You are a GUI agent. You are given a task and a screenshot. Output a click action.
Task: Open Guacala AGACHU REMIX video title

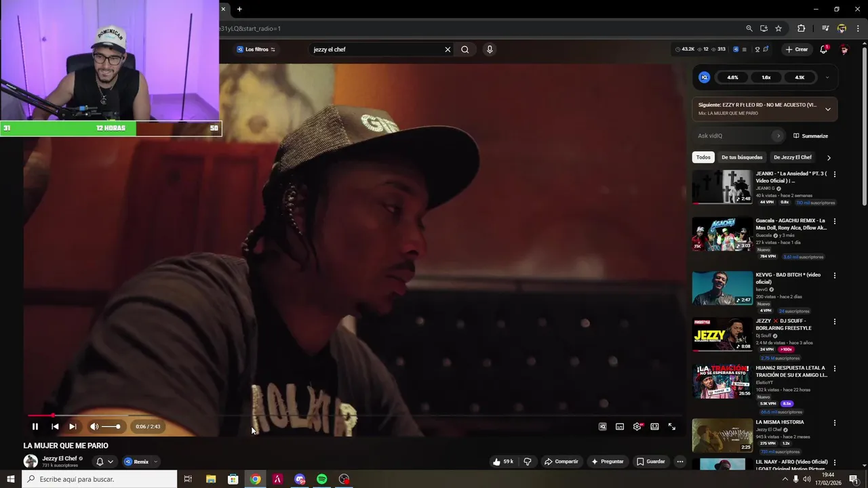point(791,224)
